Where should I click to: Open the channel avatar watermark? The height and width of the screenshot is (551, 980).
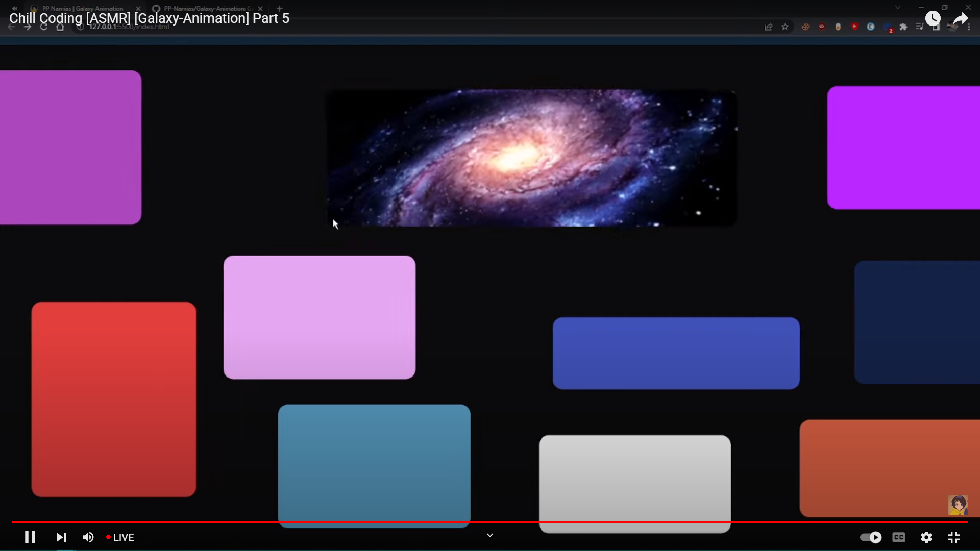[958, 505]
